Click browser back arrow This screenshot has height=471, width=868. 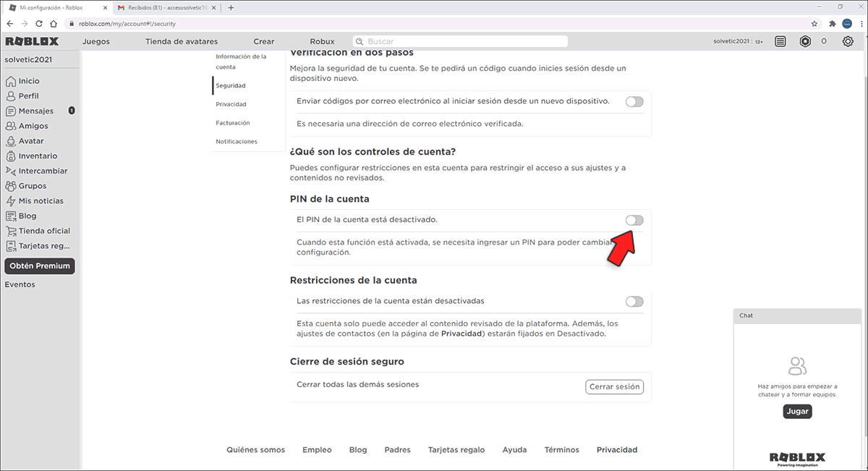pyautogui.click(x=10, y=23)
